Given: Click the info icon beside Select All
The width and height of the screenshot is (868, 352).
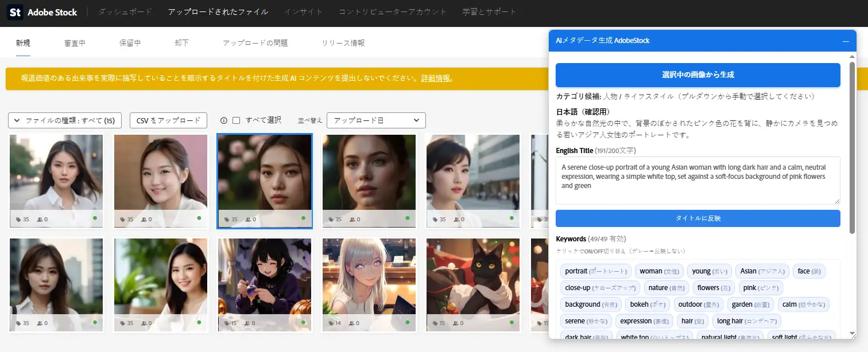Looking at the screenshot, I should pos(224,120).
